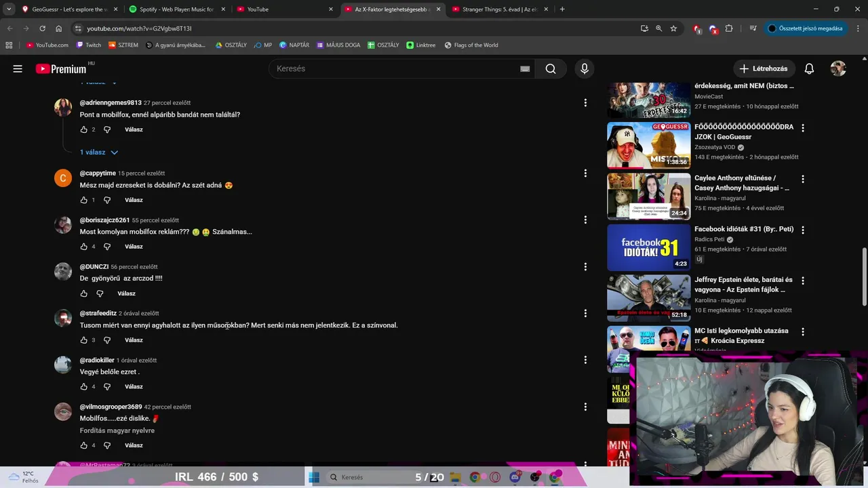Dislike the @DUNCZI comment
The image size is (868, 488).
[x=100, y=293]
